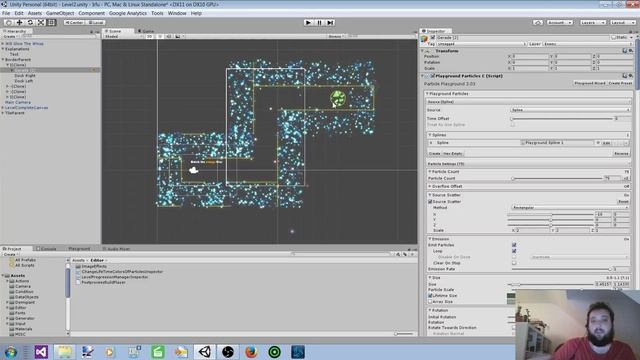Viewport: 640px width, 360px height.
Task: Switch to the Console tab
Action: click(x=46, y=249)
